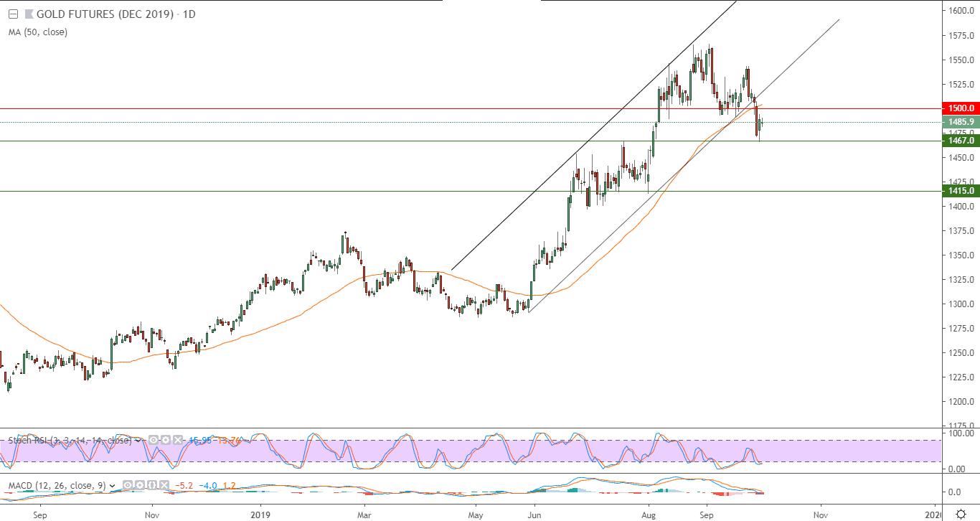Remove the Stoch RSI indicator with X icon

coord(178,440)
